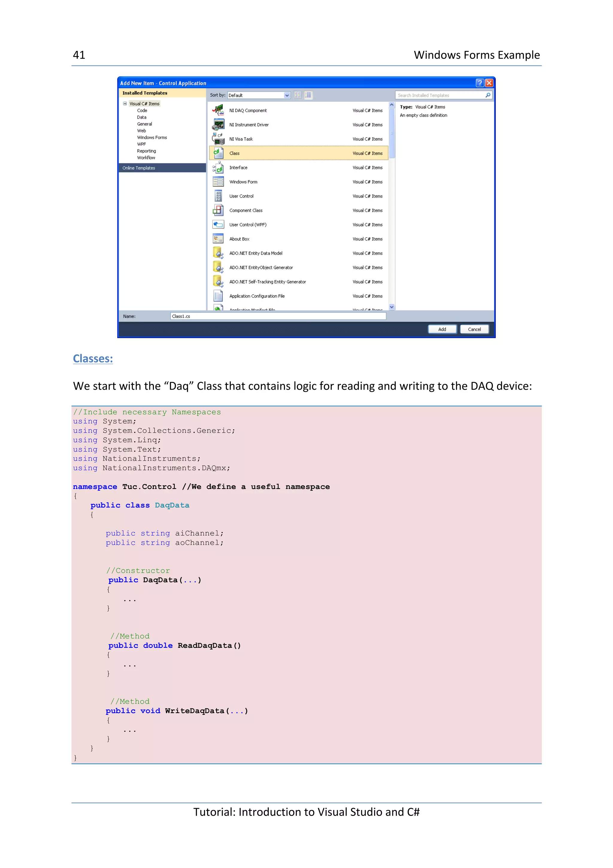
Task: Click "using NationalInstruments.DAQmx;" code line
Action: click(151, 468)
